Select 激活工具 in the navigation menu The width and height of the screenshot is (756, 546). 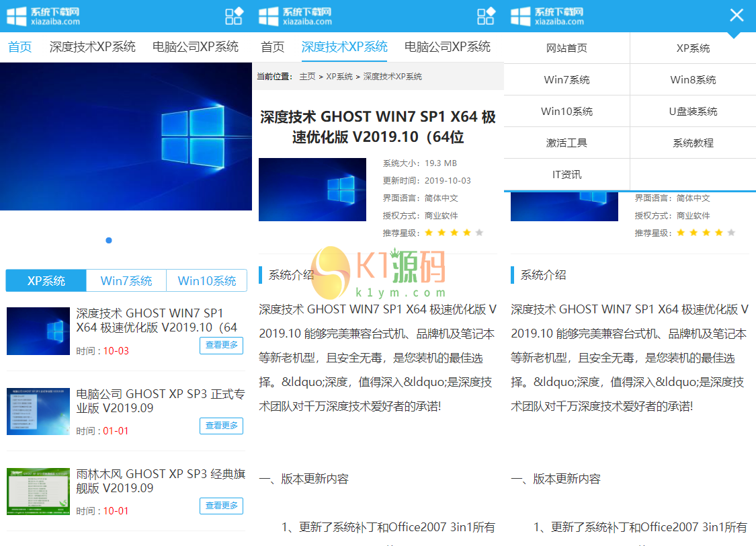click(x=566, y=143)
